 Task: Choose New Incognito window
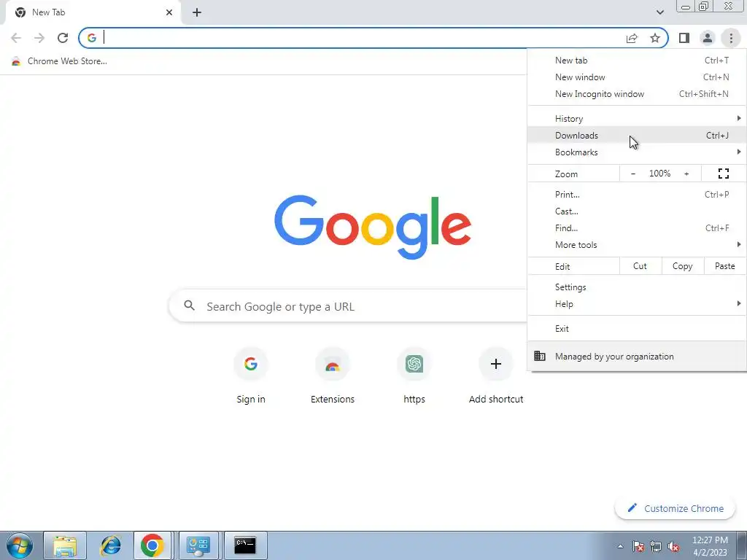[637, 94]
